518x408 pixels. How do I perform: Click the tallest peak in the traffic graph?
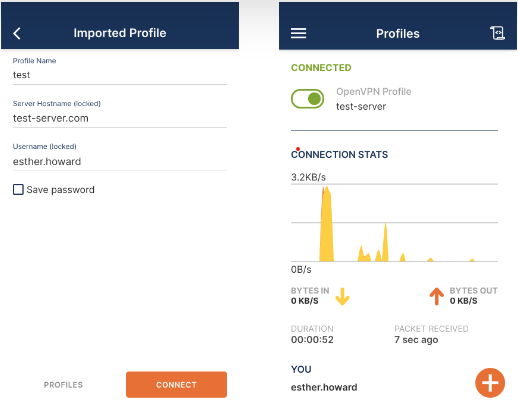coord(327,223)
